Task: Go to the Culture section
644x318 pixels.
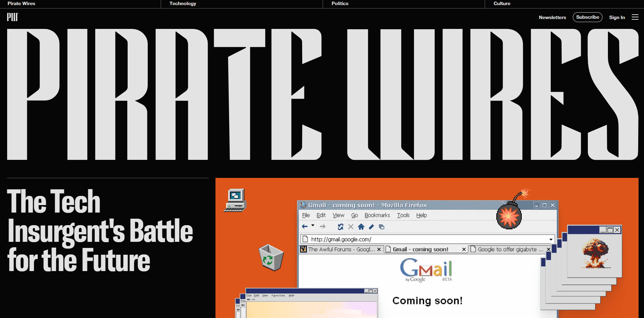Action: point(502,3)
